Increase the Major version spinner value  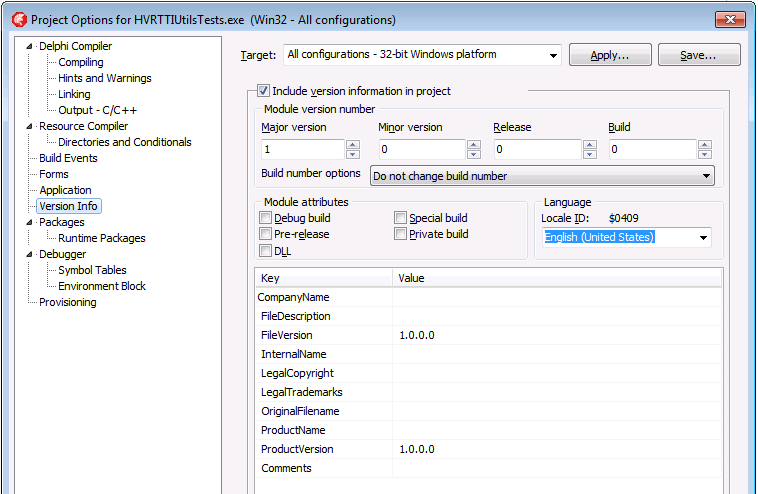coord(352,144)
